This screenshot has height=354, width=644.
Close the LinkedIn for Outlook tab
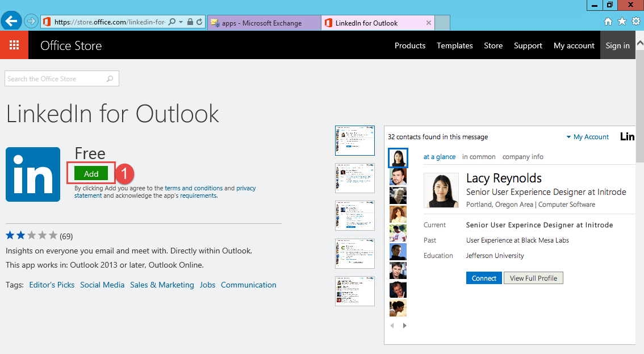tap(428, 23)
